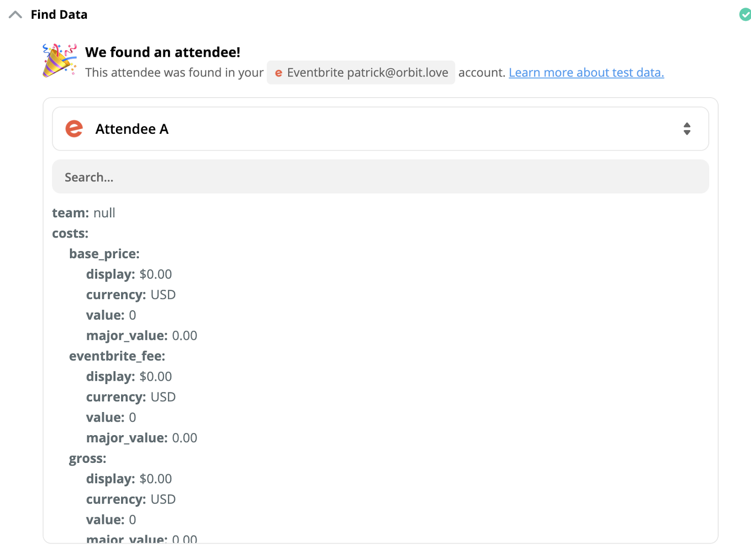Click the green checkmark status icon

pyautogui.click(x=745, y=15)
